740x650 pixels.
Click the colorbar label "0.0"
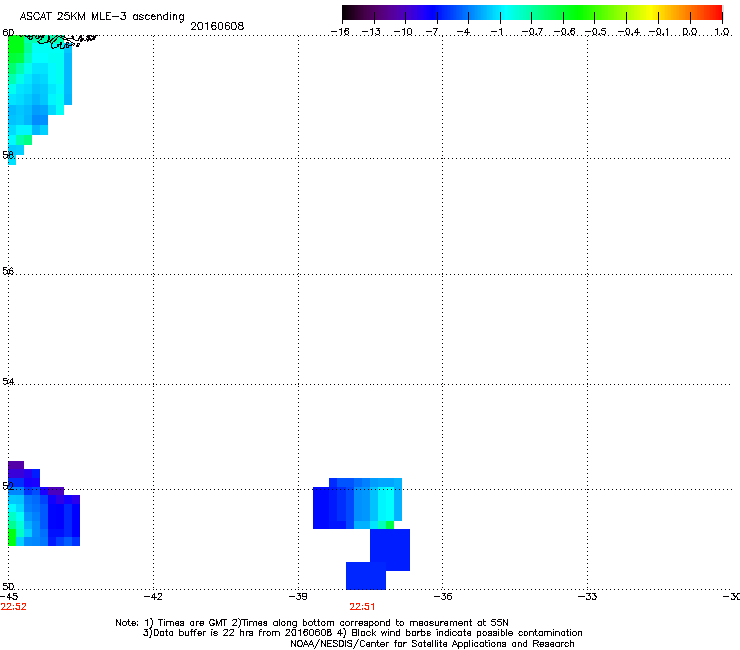(690, 32)
